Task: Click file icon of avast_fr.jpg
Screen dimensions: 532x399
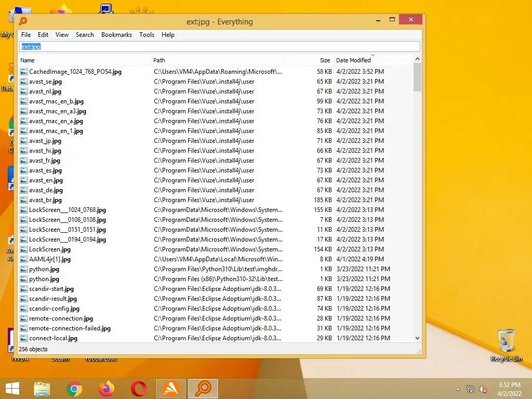Action: point(23,161)
